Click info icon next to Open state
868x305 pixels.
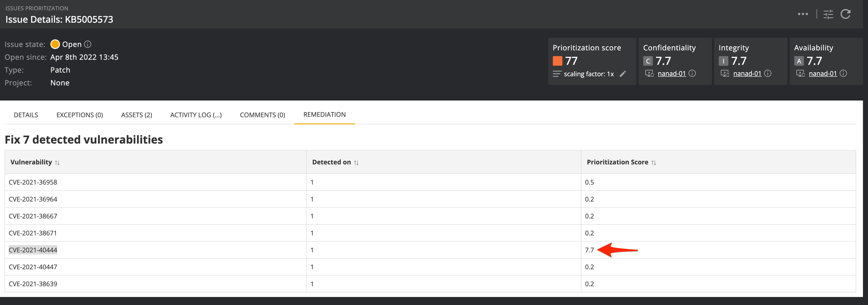(88, 44)
